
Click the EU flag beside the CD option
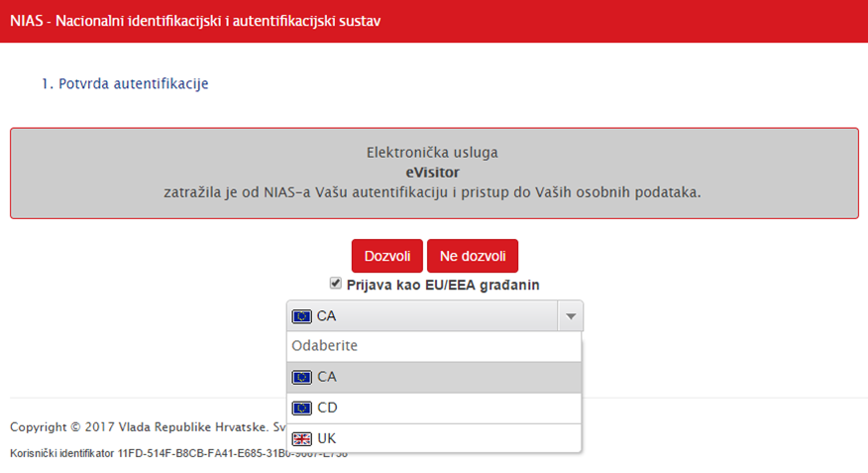coord(301,408)
